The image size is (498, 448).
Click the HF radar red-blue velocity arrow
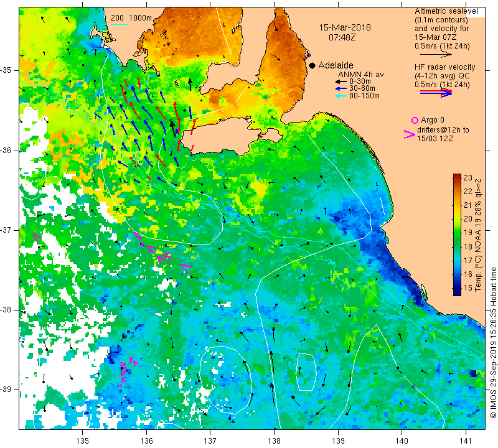pyautogui.click(x=436, y=93)
